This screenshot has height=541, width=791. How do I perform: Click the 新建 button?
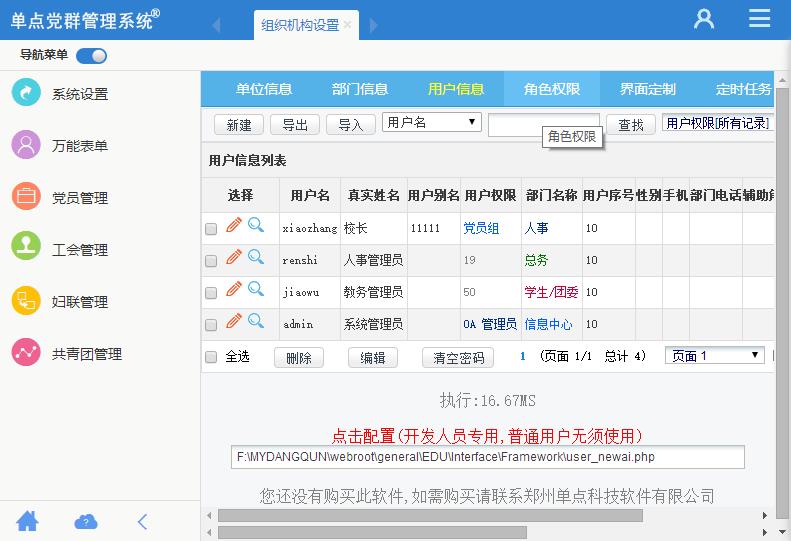(x=239, y=125)
